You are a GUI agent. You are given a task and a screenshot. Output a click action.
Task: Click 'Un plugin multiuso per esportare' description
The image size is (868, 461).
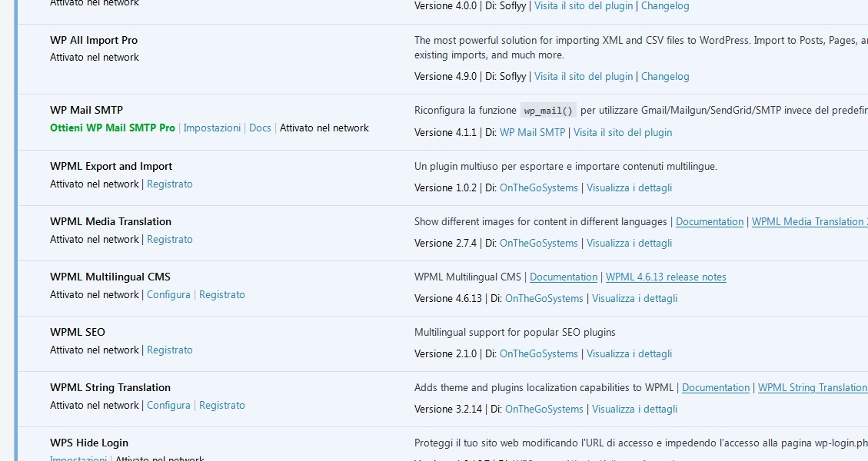pos(565,166)
